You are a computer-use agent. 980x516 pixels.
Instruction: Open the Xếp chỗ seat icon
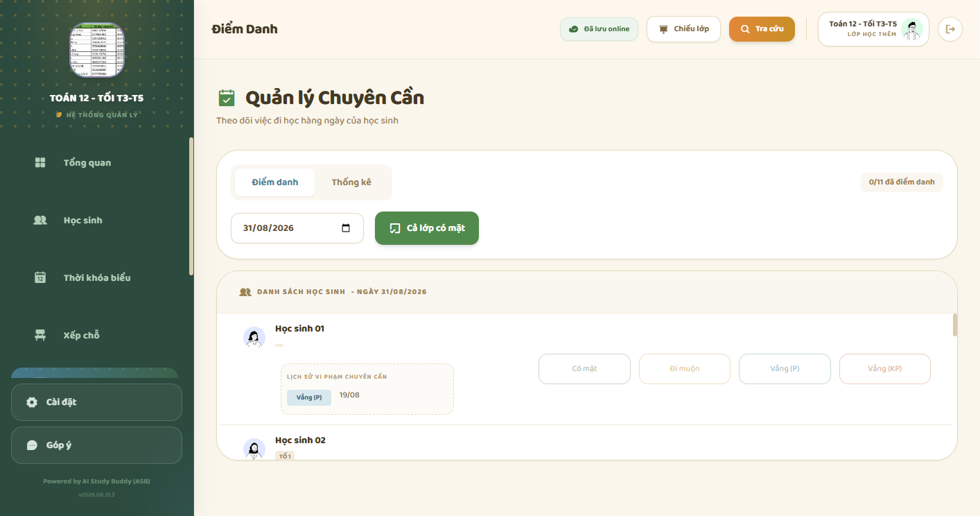(40, 336)
